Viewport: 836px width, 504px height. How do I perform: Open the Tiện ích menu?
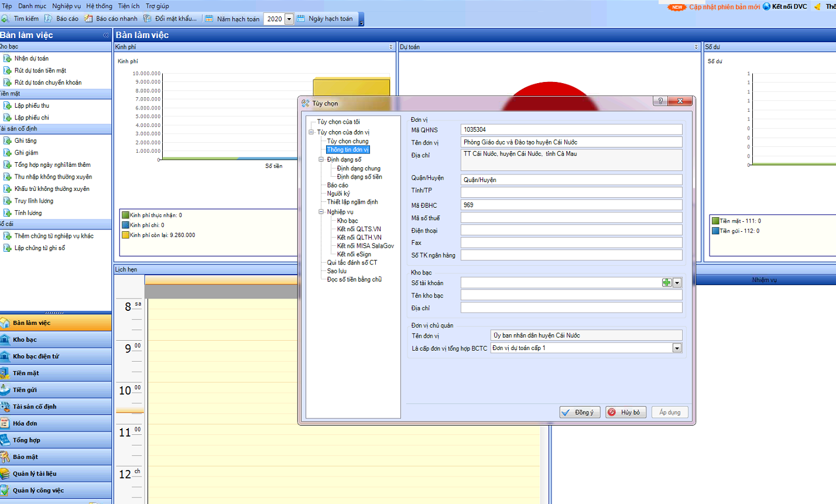[x=129, y=6]
